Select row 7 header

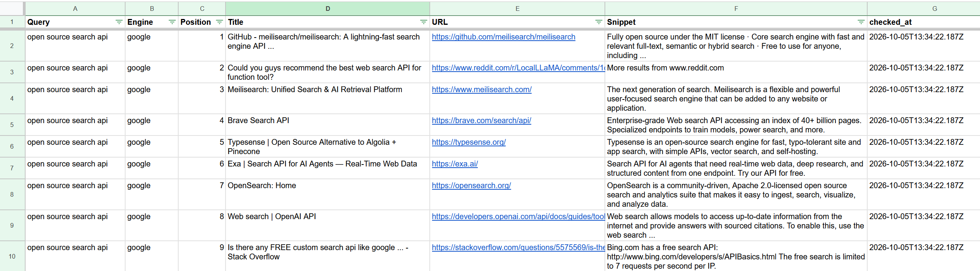click(x=12, y=168)
